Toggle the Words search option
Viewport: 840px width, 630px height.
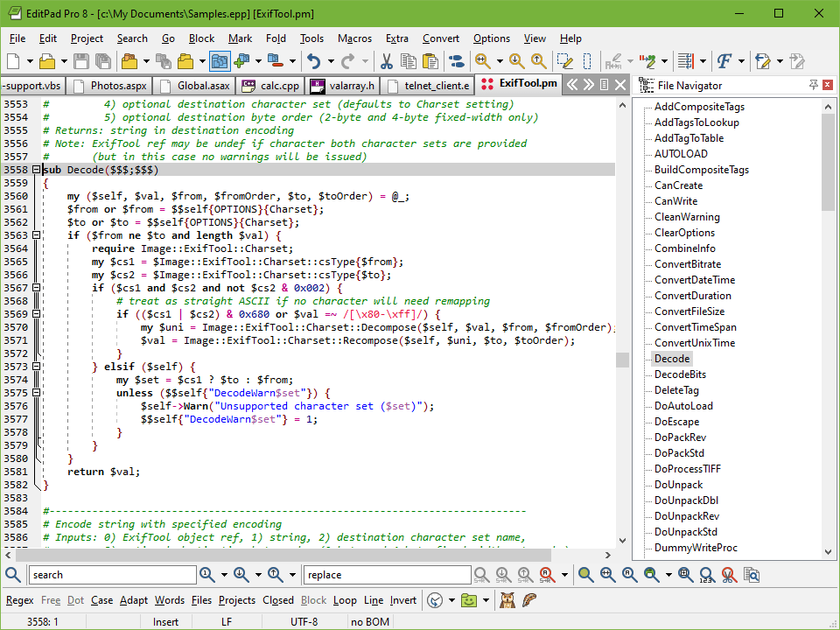169,600
